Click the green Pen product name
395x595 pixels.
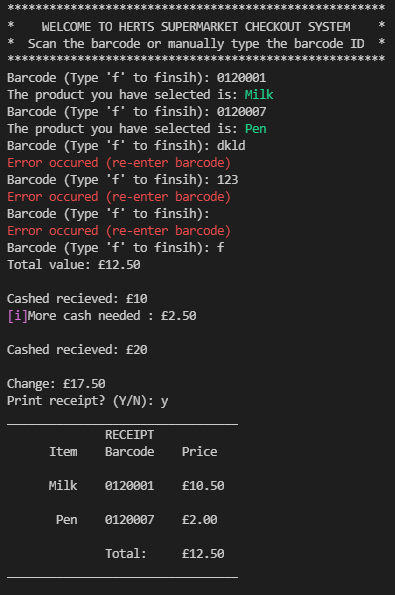pos(255,129)
